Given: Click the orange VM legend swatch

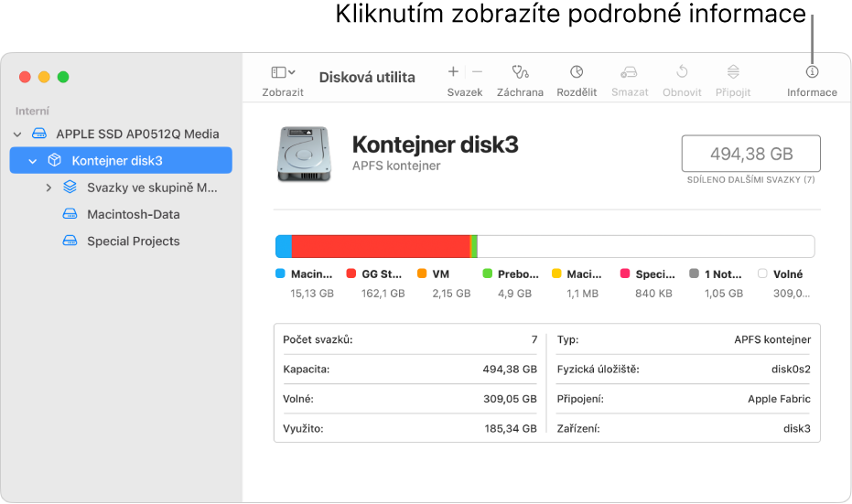Looking at the screenshot, I should [422, 273].
